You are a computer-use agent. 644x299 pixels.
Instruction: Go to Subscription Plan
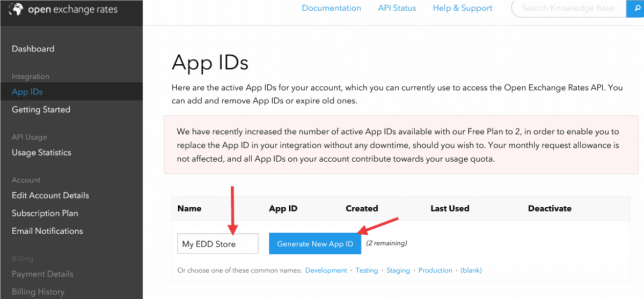pos(45,213)
